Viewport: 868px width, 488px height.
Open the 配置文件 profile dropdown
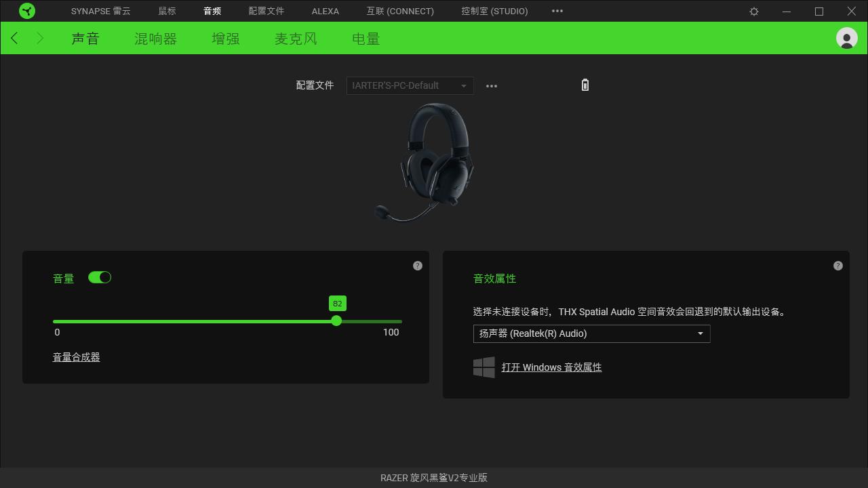pyautogui.click(x=410, y=85)
